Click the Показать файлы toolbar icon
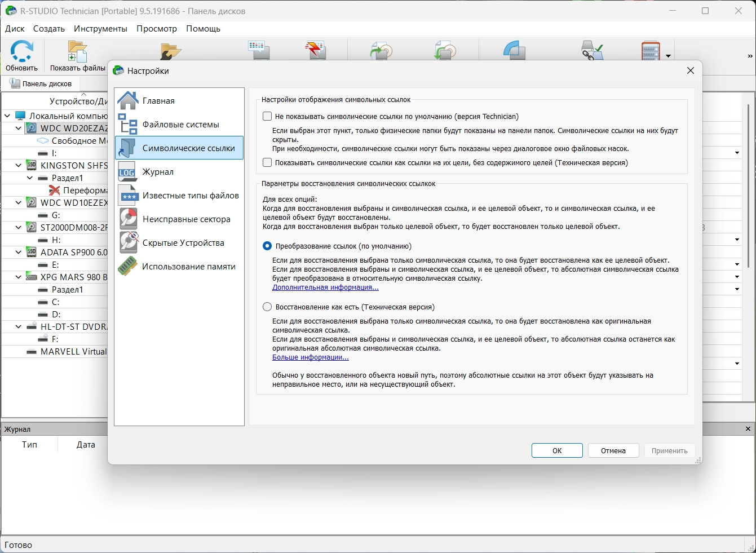Image resolution: width=756 pixels, height=553 pixels. click(x=77, y=56)
